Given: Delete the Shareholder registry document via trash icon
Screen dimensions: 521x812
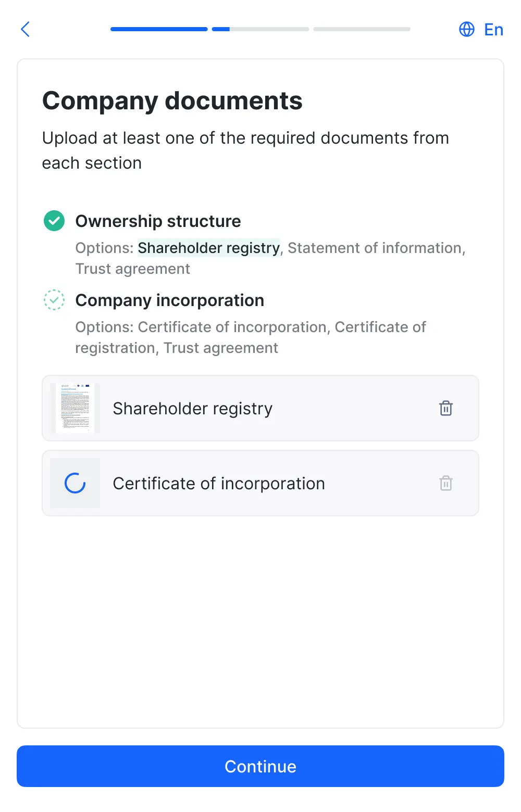Looking at the screenshot, I should [x=446, y=408].
